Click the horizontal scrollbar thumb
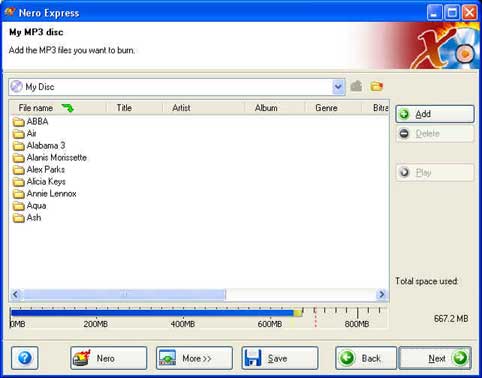 pyautogui.click(x=124, y=294)
